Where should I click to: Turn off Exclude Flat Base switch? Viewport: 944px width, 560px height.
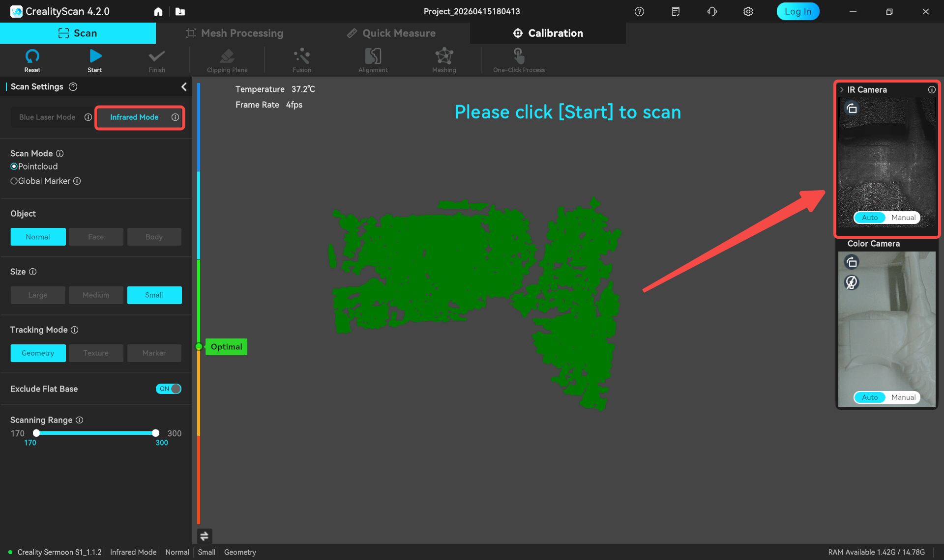click(x=169, y=389)
